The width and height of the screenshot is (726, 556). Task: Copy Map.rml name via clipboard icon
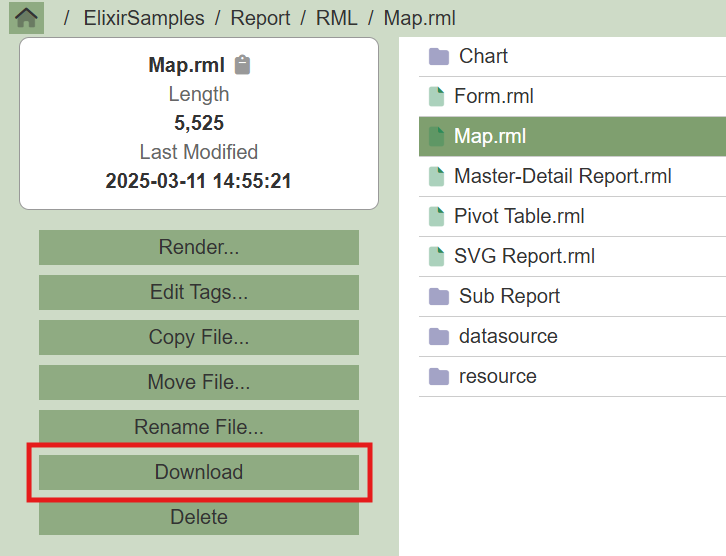(x=242, y=65)
